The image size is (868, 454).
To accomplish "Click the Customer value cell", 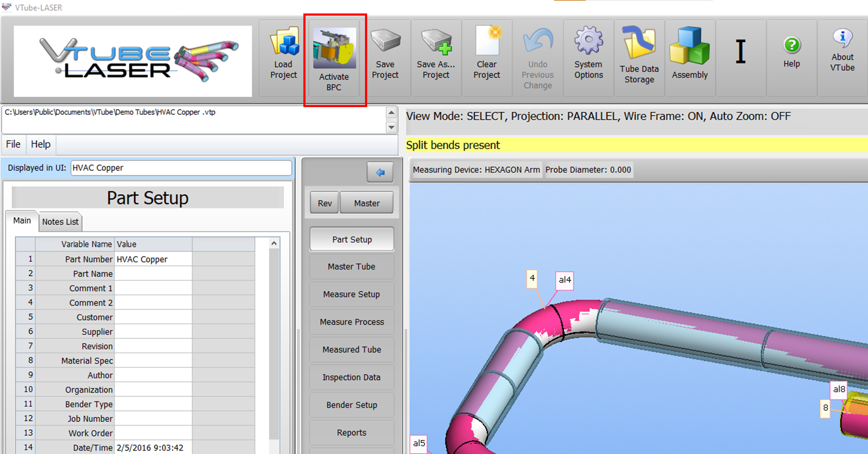I will (153, 317).
